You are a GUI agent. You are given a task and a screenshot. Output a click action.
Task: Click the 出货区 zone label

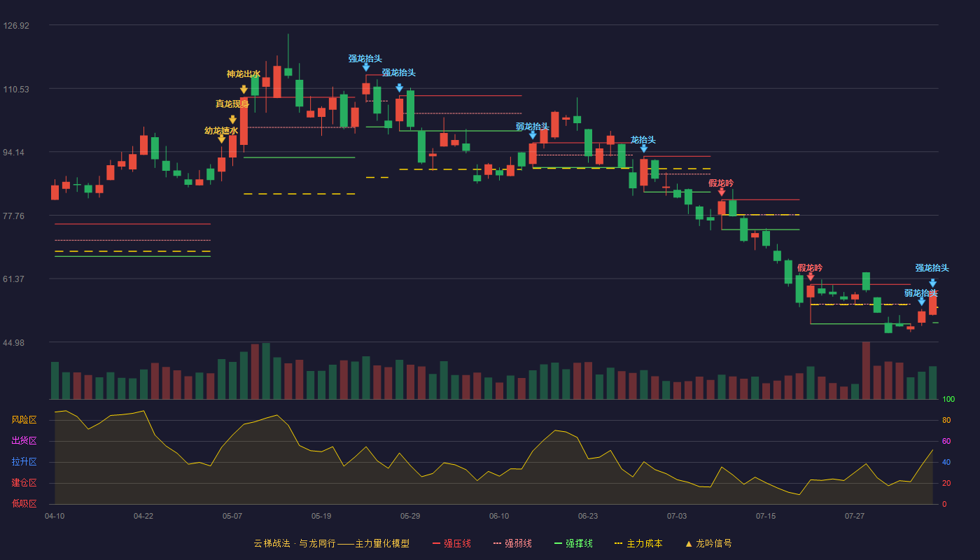[x=24, y=441]
